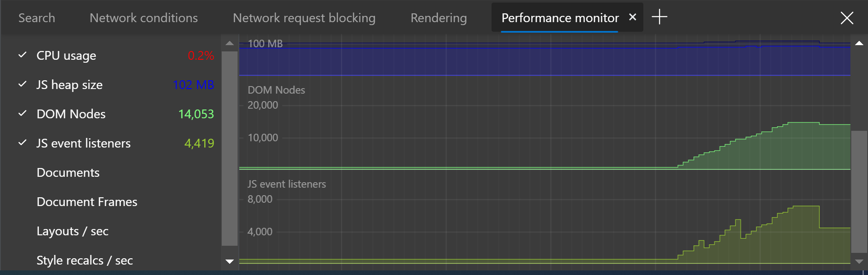The image size is (868, 275).
Task: Switch to the Network request blocking tab
Action: coord(304,18)
